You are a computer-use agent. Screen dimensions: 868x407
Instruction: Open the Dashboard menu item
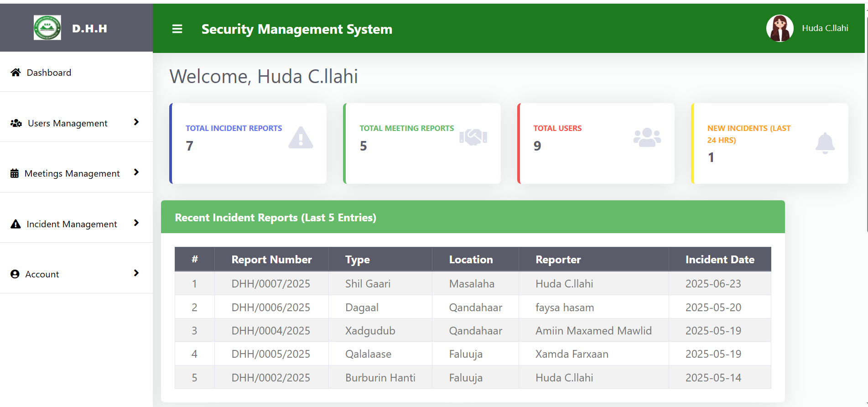click(76, 73)
